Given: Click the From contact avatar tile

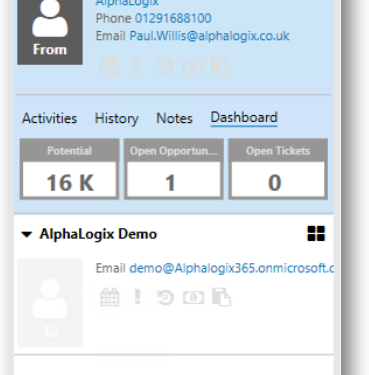Looking at the screenshot, I should click(50, 32).
